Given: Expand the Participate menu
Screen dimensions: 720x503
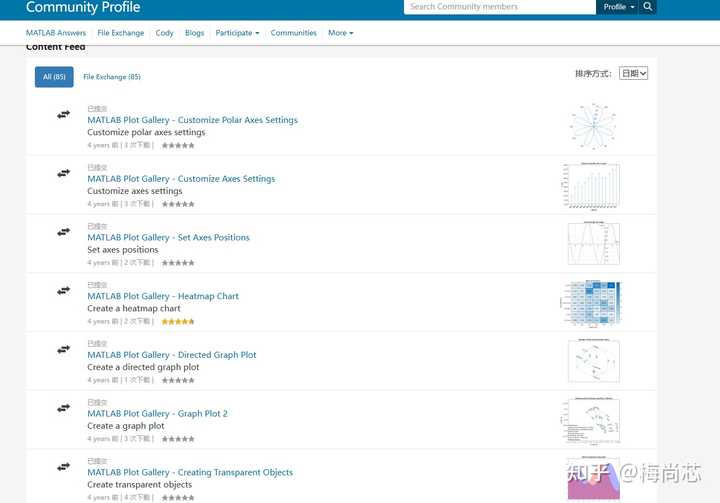Looking at the screenshot, I should pyautogui.click(x=237, y=33).
